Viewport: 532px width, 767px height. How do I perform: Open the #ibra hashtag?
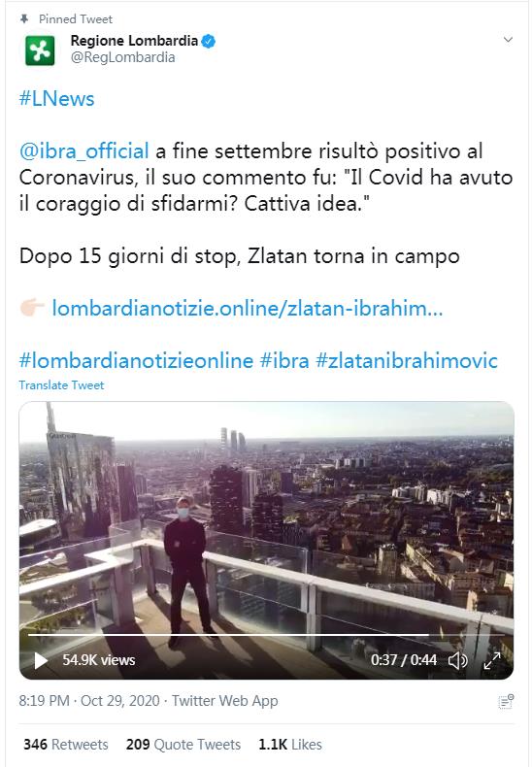click(x=284, y=360)
